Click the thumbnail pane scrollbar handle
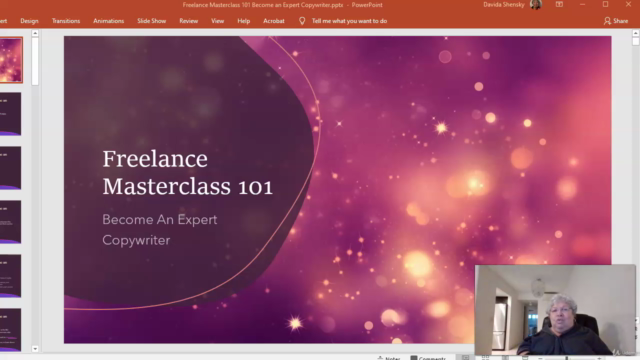This screenshot has height=360, width=640. click(x=35, y=61)
